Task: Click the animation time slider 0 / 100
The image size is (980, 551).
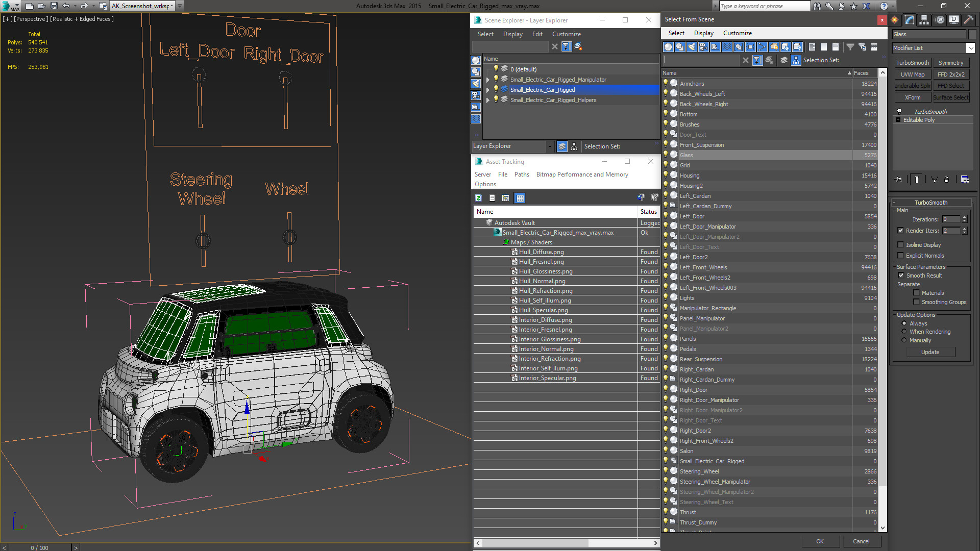Action: pos(40,547)
